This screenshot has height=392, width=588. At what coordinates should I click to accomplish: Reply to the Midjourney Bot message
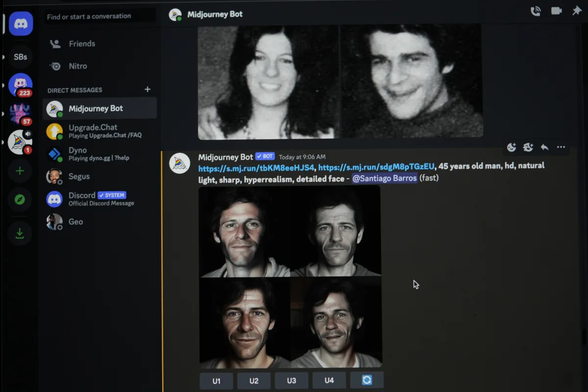[x=544, y=147]
